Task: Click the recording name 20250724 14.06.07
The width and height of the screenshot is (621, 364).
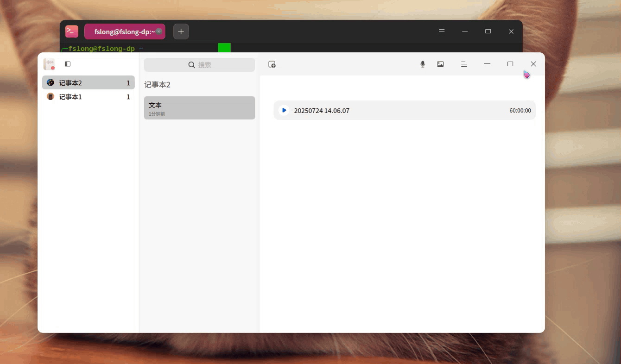Action: (x=322, y=111)
